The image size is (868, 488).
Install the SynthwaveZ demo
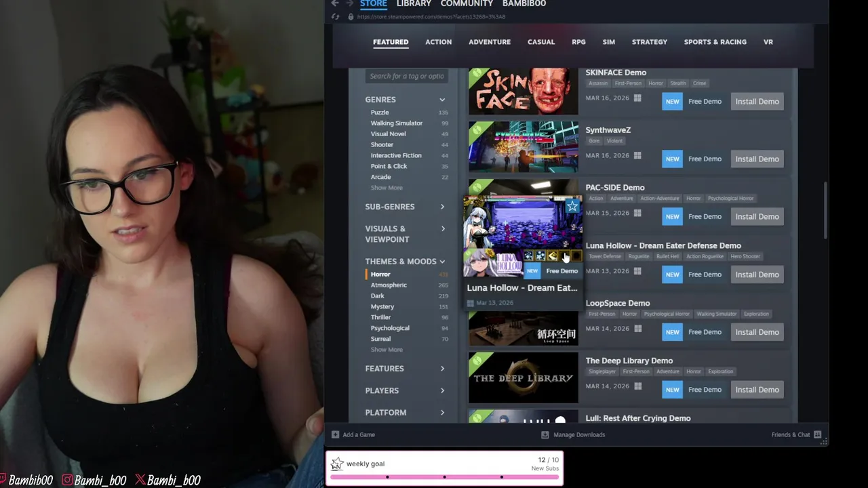(757, 159)
